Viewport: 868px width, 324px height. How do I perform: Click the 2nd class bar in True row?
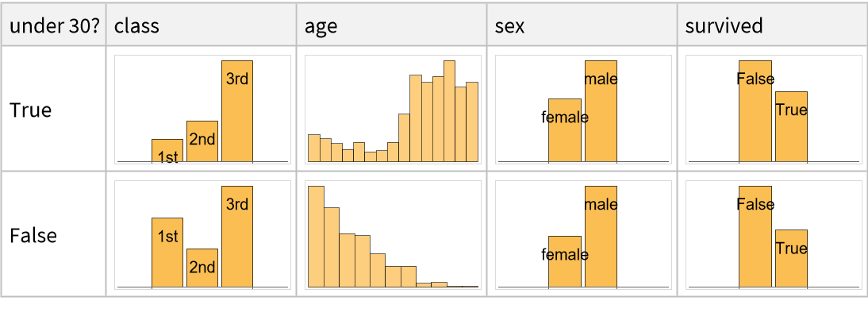[x=202, y=141]
